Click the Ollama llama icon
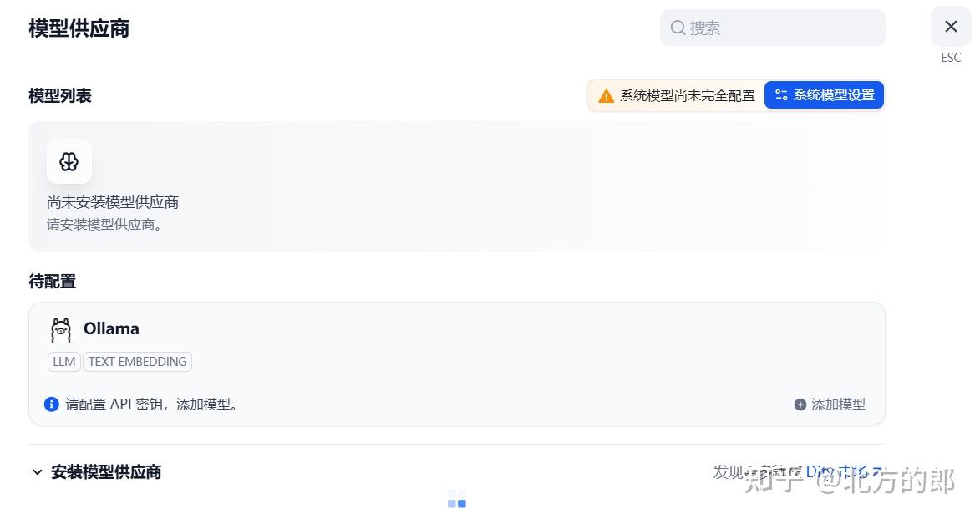 point(59,329)
